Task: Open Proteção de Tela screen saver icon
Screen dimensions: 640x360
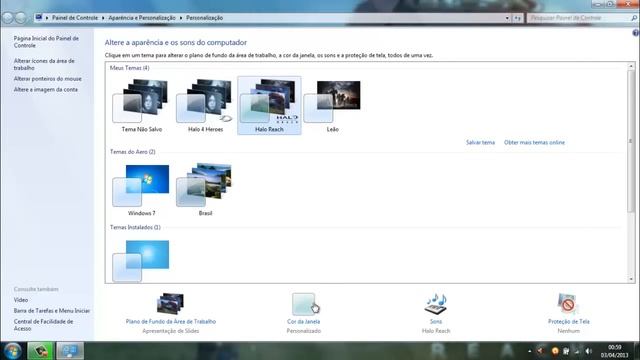Action: tap(568, 304)
